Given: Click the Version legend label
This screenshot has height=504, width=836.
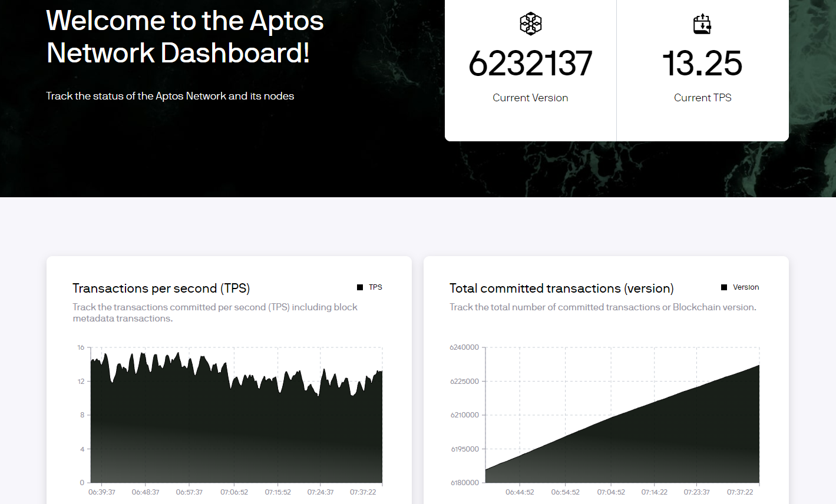Looking at the screenshot, I should coord(746,287).
